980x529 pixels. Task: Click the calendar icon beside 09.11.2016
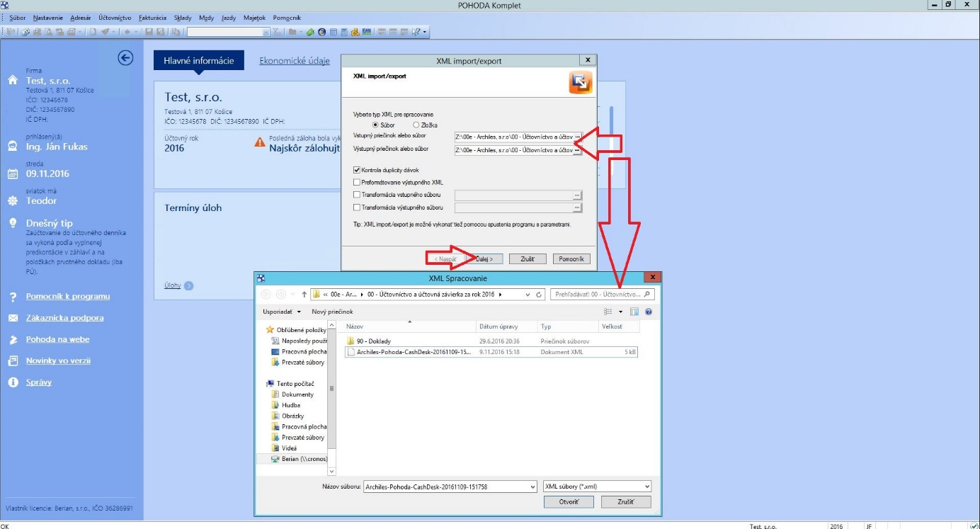click(12, 174)
